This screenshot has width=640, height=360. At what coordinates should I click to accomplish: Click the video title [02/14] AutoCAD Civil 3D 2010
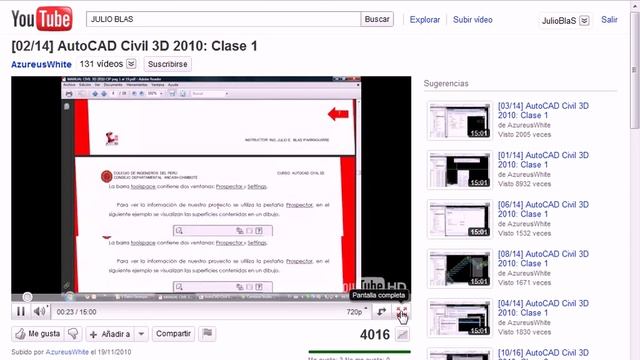(134, 46)
